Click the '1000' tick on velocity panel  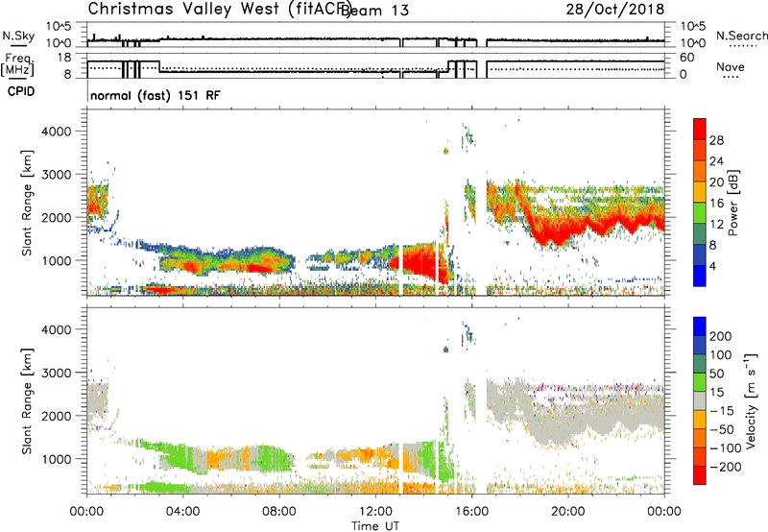(57, 459)
